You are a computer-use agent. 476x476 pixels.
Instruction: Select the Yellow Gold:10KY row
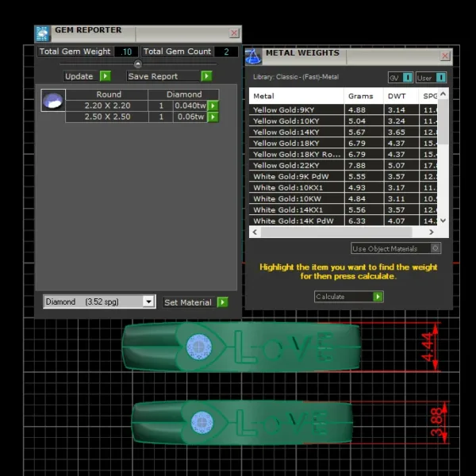tap(343, 121)
